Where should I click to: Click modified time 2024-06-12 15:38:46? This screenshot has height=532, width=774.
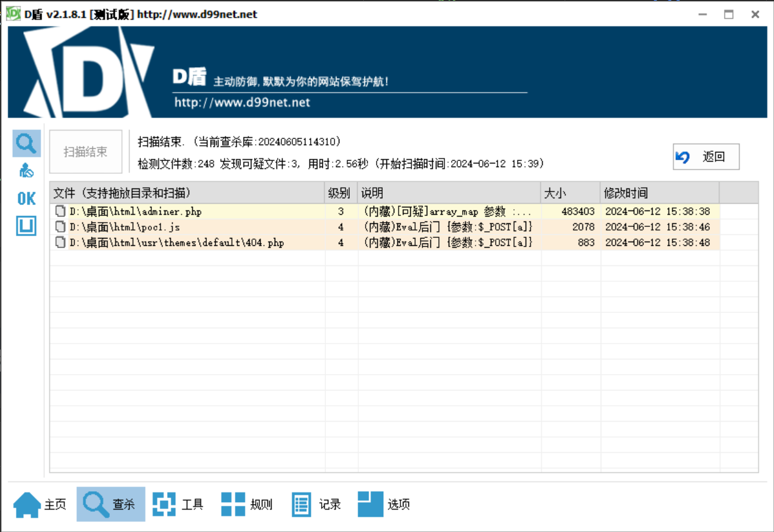pos(657,227)
